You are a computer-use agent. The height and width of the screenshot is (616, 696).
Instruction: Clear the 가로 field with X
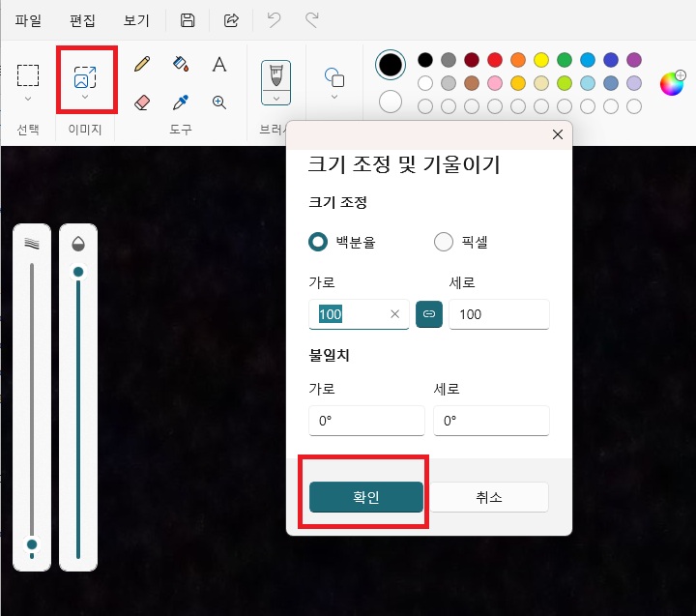point(394,314)
